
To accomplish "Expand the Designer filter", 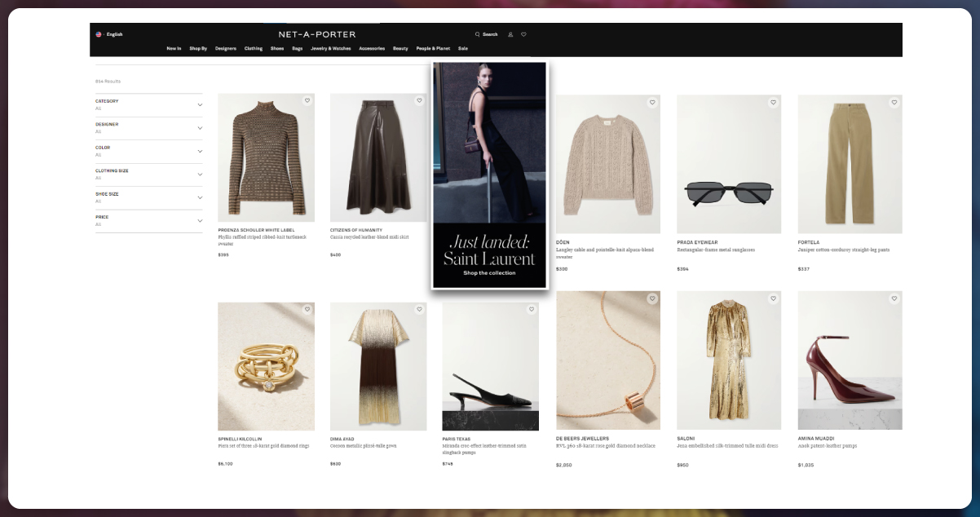I will click(148, 128).
